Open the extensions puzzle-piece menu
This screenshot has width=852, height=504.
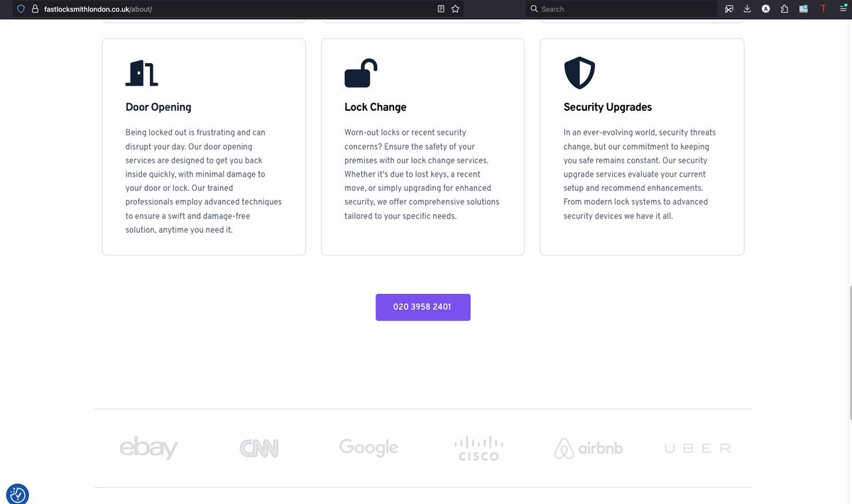[x=785, y=9]
